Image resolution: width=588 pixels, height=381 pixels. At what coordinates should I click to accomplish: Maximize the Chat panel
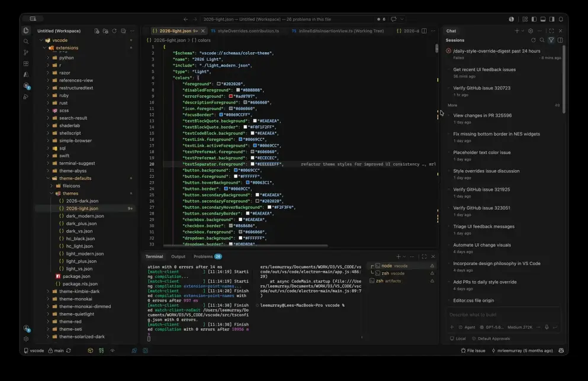click(x=551, y=31)
